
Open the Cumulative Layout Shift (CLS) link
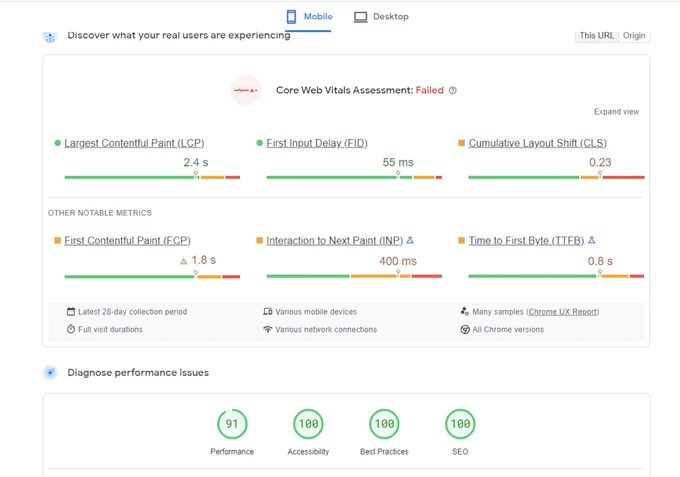pyautogui.click(x=538, y=143)
